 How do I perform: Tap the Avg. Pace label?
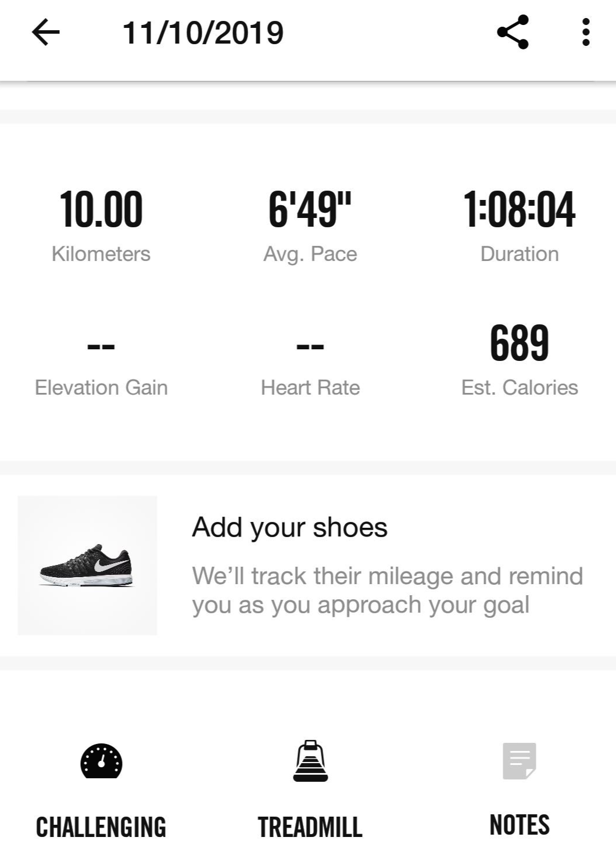click(310, 254)
